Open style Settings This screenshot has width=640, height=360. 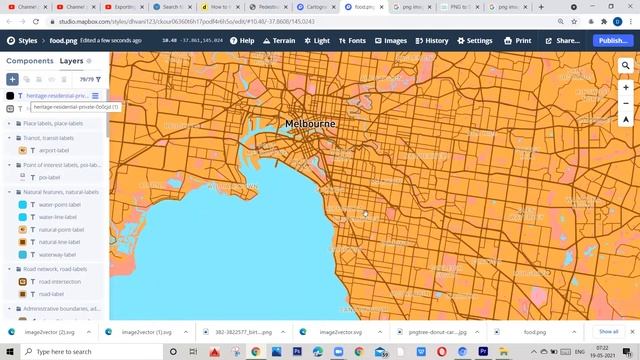coord(475,40)
